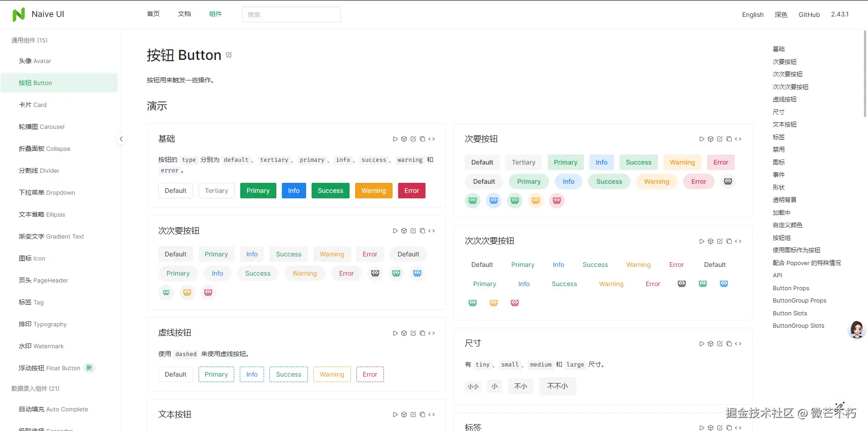Open 卡片 Card in the sidebar
Screen dimensions: 868x431
coord(59,105)
